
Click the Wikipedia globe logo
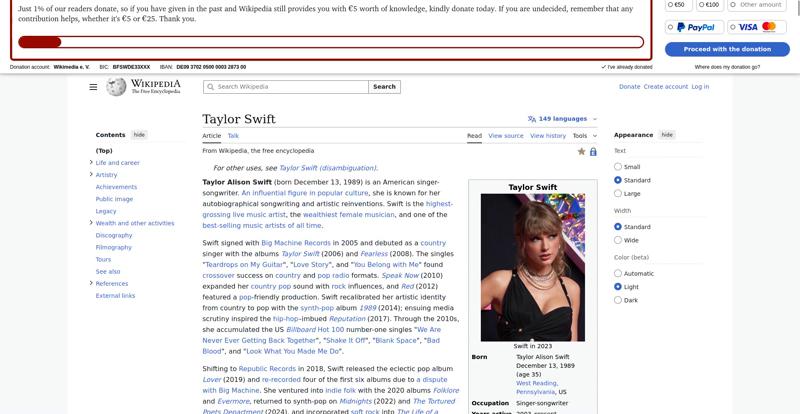(116, 87)
